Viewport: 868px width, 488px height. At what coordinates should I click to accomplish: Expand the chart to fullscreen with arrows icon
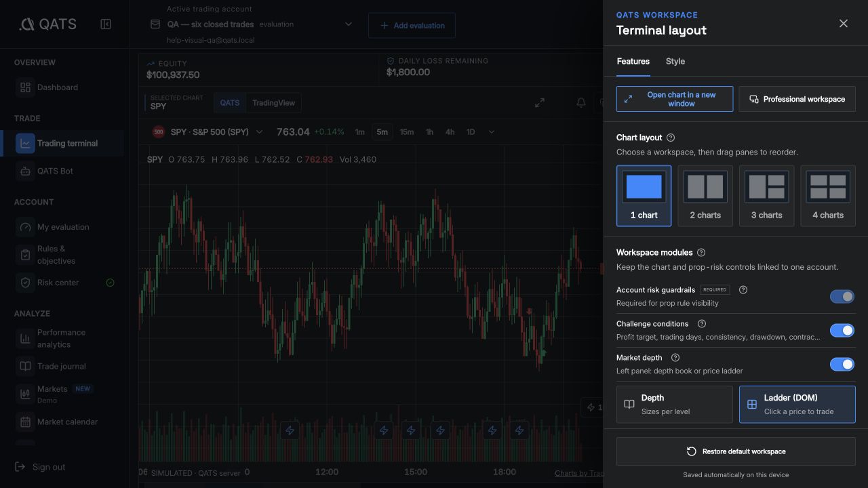540,102
